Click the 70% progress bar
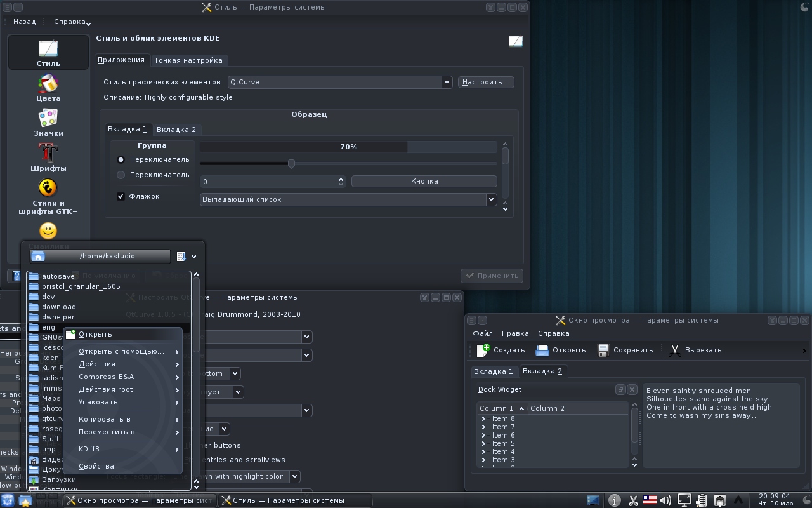Viewport: 812px width, 508px height. click(348, 147)
